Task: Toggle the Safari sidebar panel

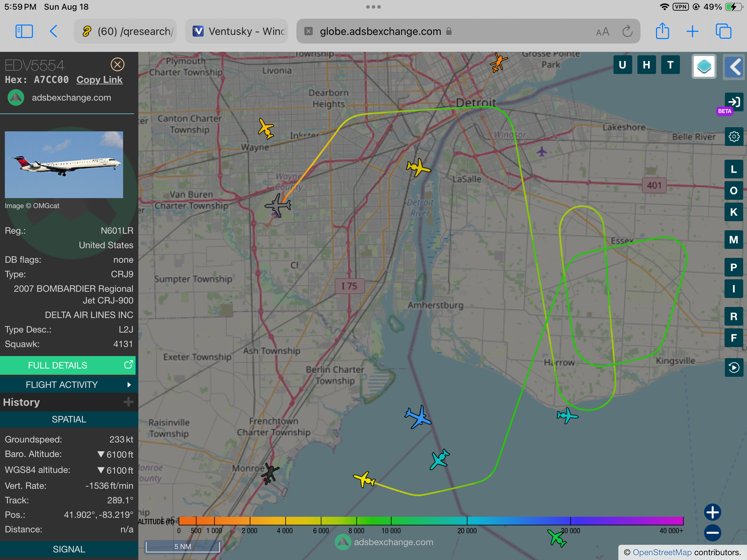Action: click(x=24, y=31)
